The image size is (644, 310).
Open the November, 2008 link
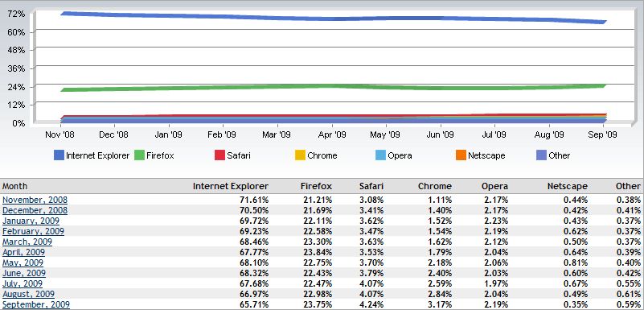[35, 200]
